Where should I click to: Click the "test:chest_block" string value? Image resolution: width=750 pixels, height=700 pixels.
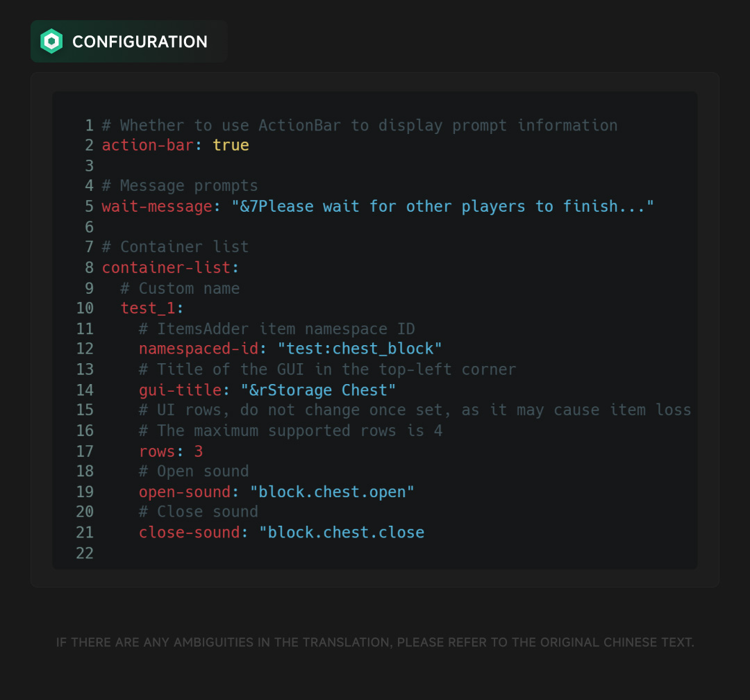[360, 349]
